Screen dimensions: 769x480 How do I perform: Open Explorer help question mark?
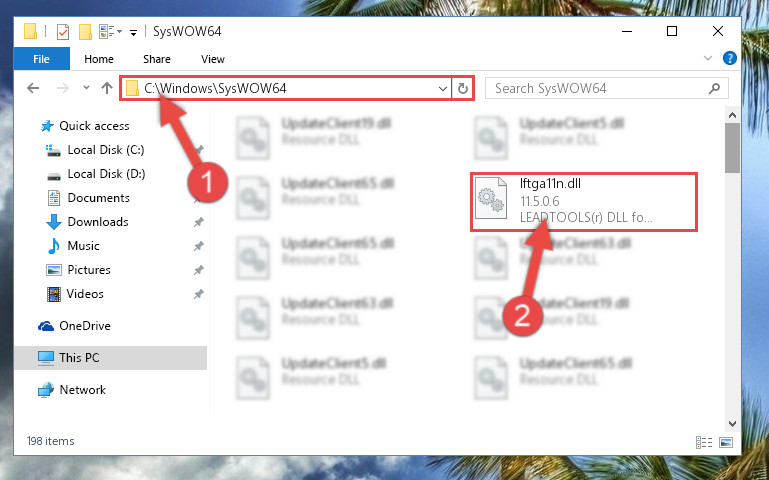pyautogui.click(x=729, y=58)
